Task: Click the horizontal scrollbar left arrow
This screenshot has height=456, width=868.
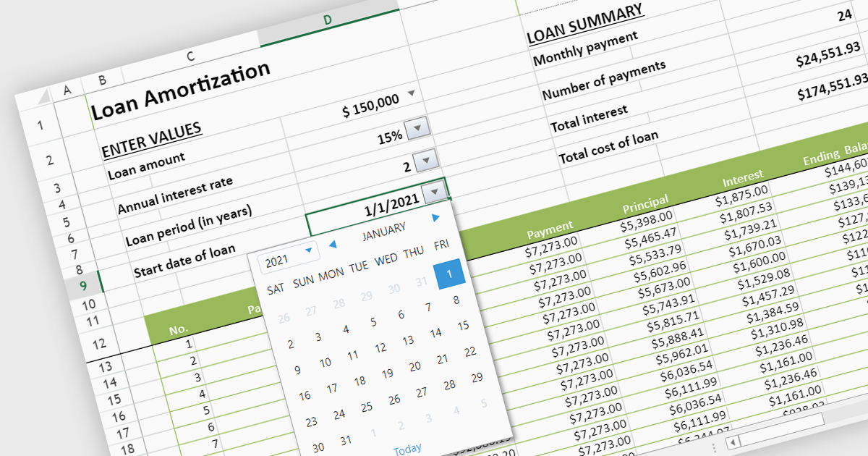Action: tap(733, 442)
